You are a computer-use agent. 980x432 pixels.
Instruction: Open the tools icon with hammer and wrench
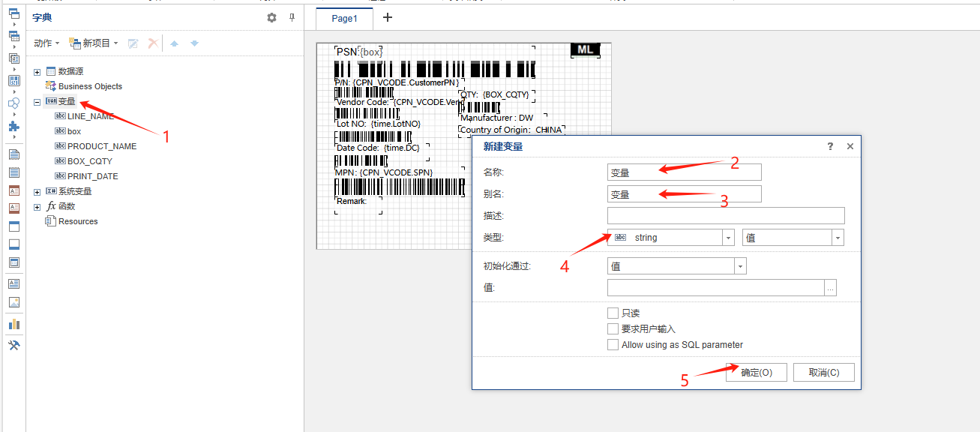(x=13, y=345)
